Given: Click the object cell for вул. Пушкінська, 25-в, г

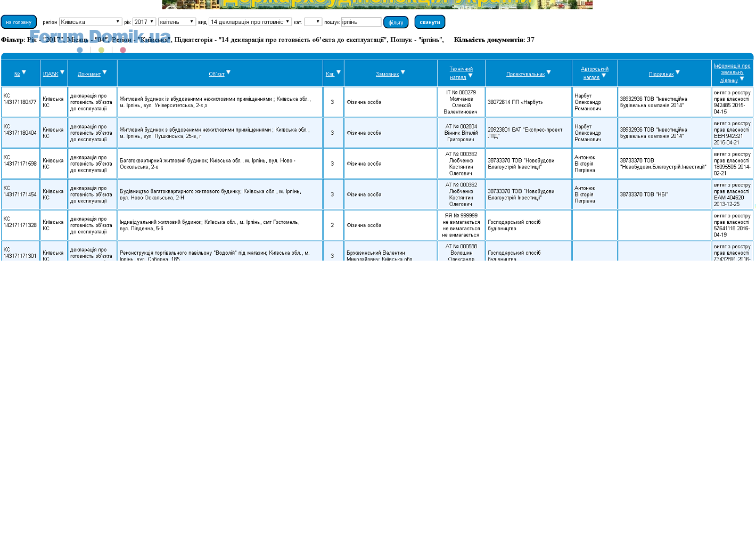Looking at the screenshot, I should point(220,133).
